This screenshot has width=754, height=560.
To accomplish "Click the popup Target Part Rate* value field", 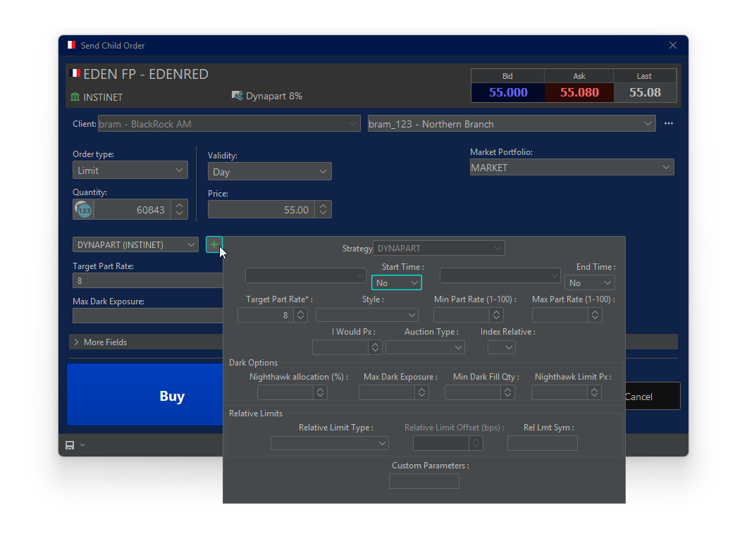I will pyautogui.click(x=266, y=315).
